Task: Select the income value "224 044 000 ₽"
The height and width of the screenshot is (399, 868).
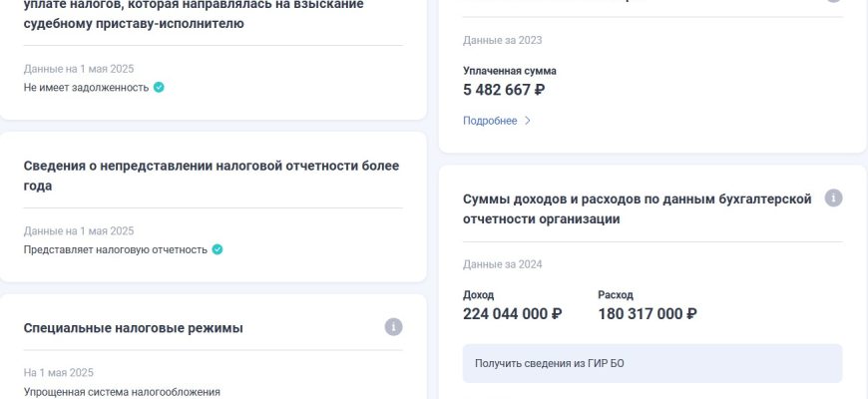Action: [x=513, y=313]
